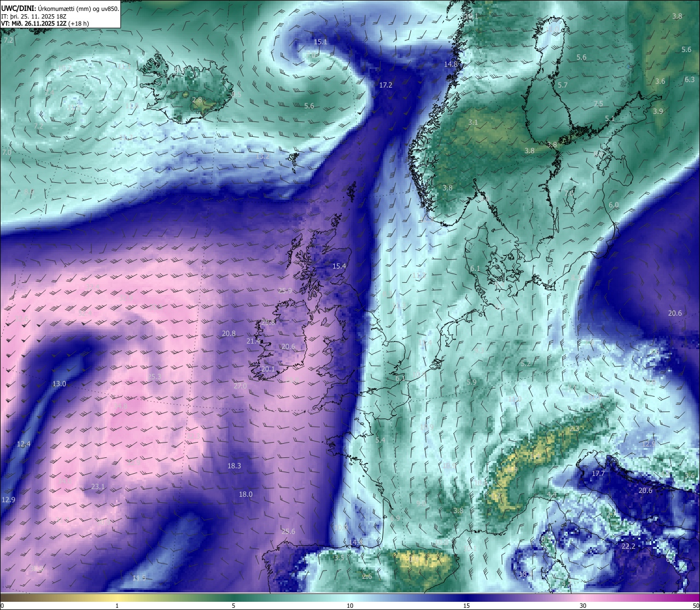700x610 pixels.
Task: Select the 13.2 value near the Faroes
Action: pyautogui.click(x=263, y=156)
